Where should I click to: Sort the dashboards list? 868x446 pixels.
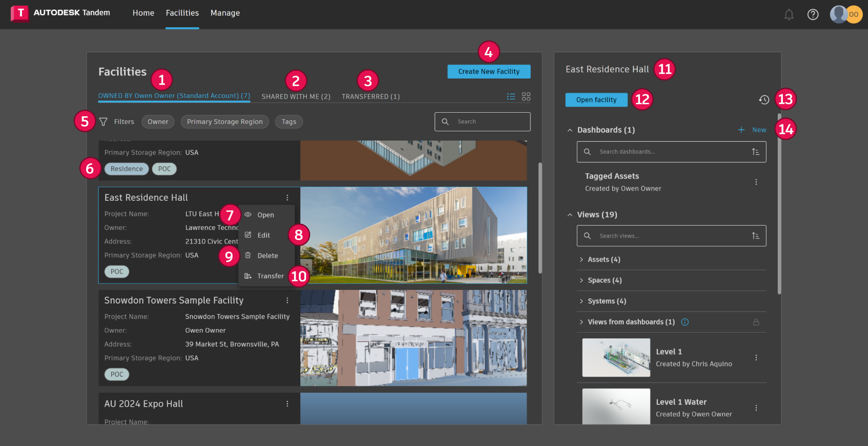click(756, 152)
